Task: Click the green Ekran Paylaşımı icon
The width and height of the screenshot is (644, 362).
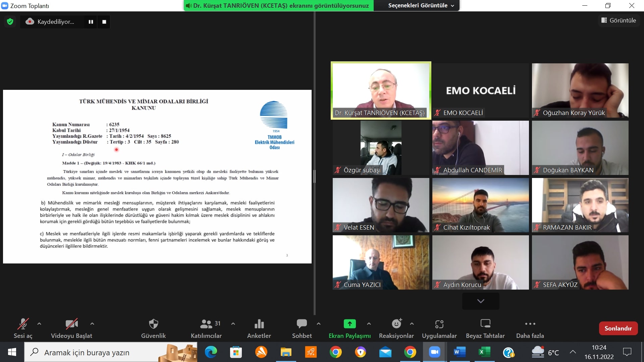Action: [x=350, y=324]
